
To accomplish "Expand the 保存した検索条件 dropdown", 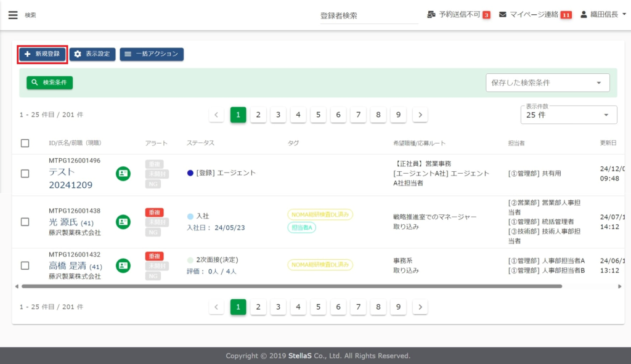I will pyautogui.click(x=547, y=83).
